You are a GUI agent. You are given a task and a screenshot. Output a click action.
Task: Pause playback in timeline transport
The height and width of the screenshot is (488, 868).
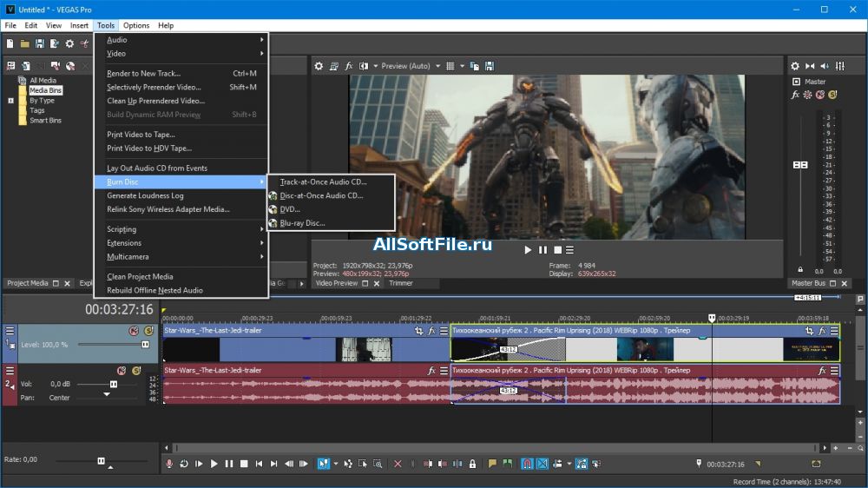(x=228, y=464)
